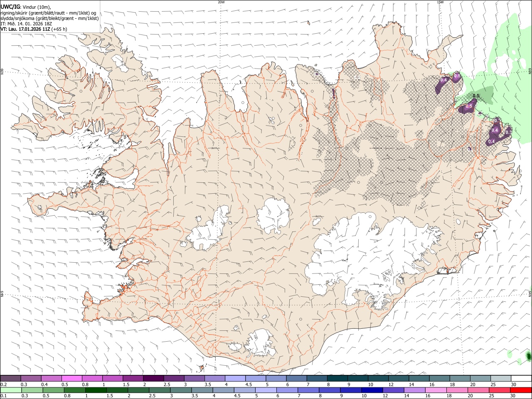Select the darkest purple swatch labeled 2 in top row
Screen dimensions: 532x399
[x=153, y=379]
